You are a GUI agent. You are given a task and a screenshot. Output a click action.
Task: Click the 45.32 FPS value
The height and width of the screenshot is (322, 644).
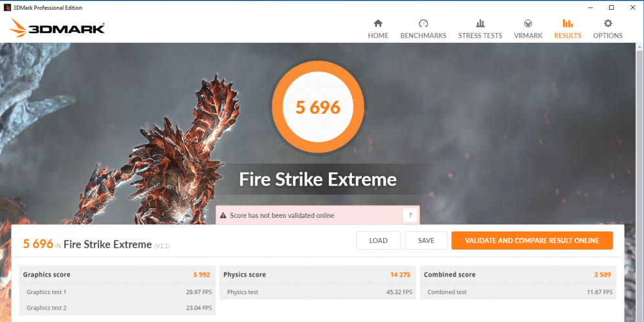399,292
